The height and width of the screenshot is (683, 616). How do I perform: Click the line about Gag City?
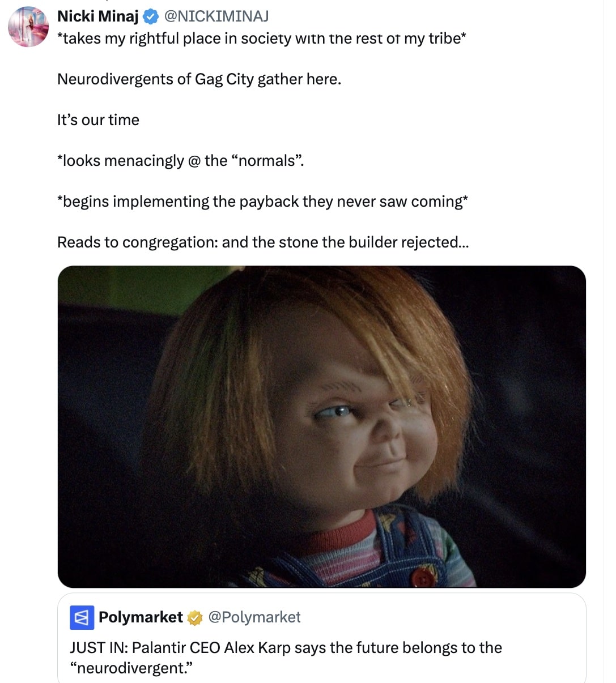click(199, 79)
